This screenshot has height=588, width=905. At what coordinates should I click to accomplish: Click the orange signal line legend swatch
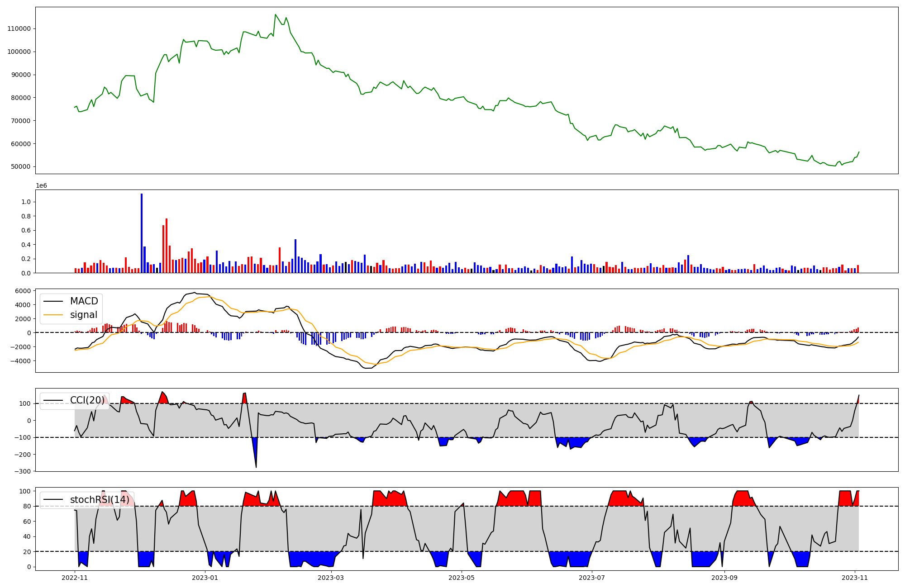click(x=53, y=315)
